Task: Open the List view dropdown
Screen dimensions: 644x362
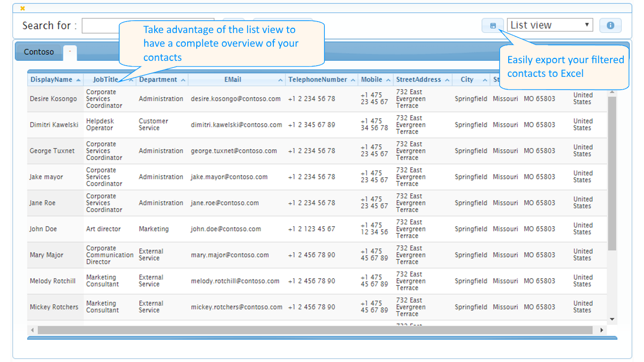Action: 550,25
